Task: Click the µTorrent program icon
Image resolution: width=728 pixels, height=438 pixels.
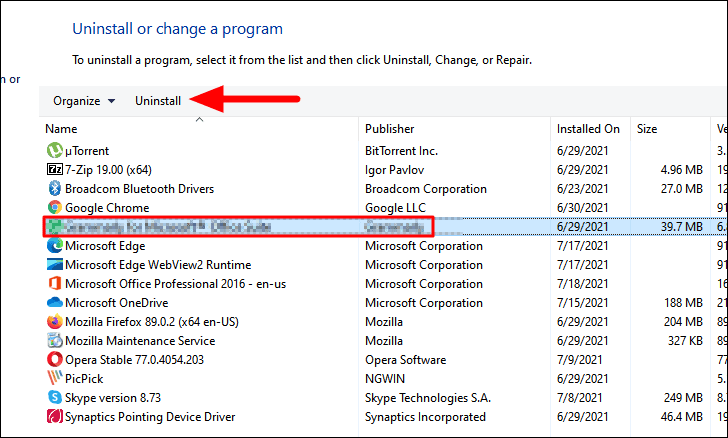Action: pos(55,150)
